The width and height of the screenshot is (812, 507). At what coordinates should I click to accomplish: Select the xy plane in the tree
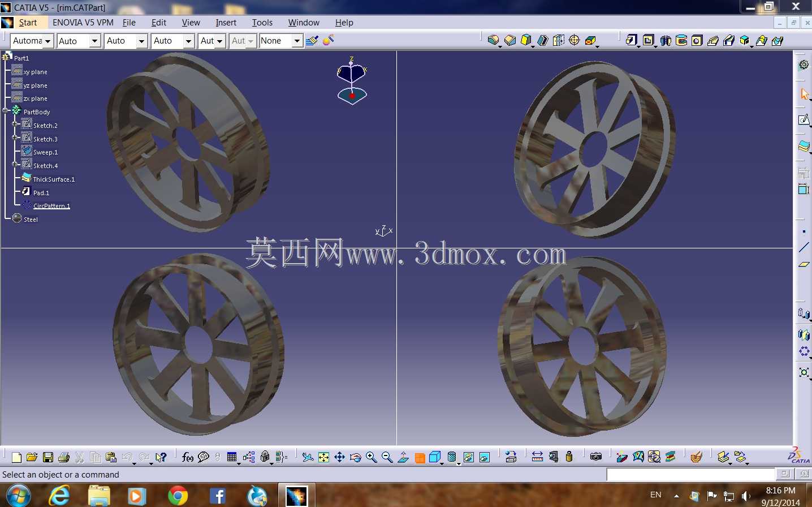pos(35,72)
